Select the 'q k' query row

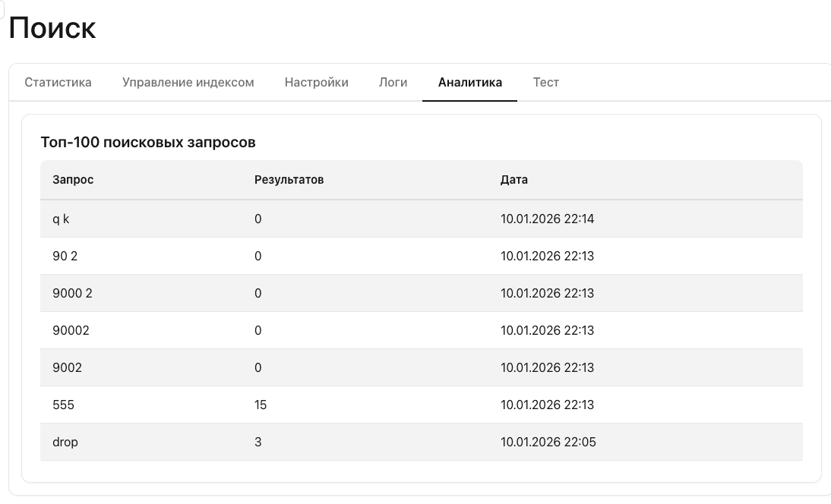(x=422, y=219)
